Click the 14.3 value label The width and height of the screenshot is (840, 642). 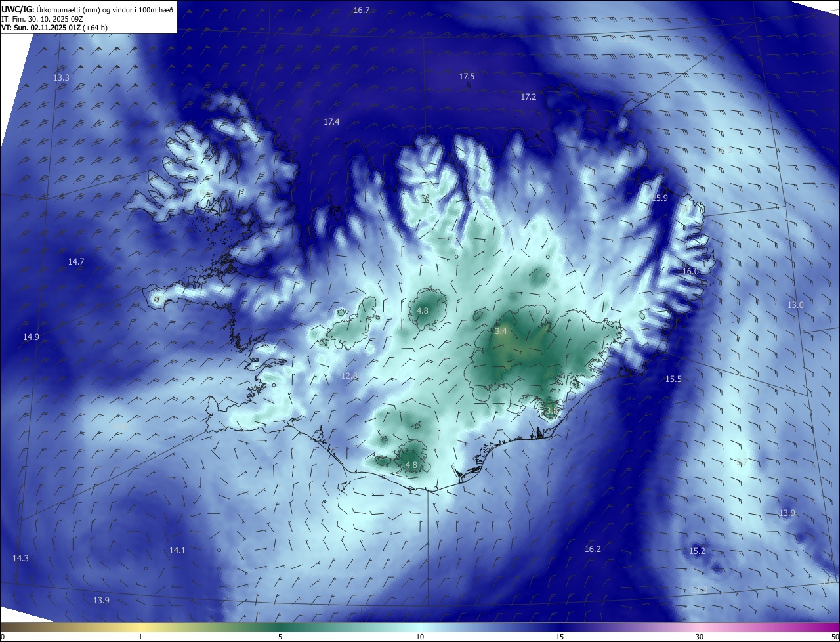click(x=20, y=558)
